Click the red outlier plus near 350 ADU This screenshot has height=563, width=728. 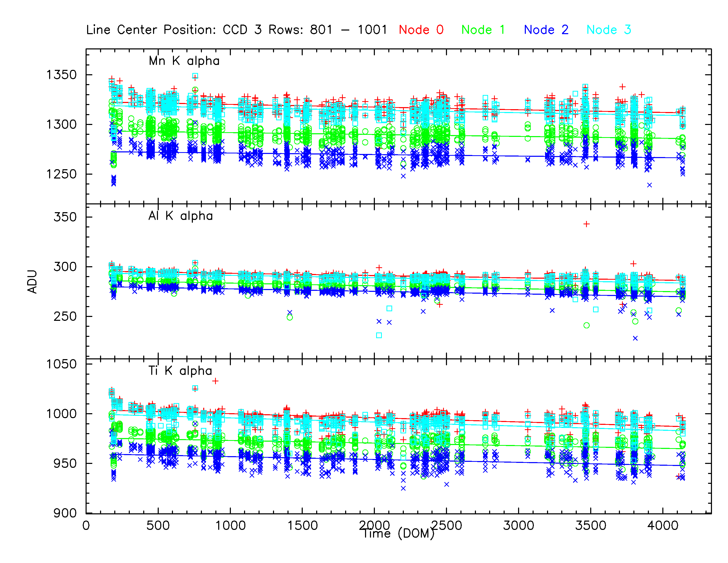(x=586, y=224)
